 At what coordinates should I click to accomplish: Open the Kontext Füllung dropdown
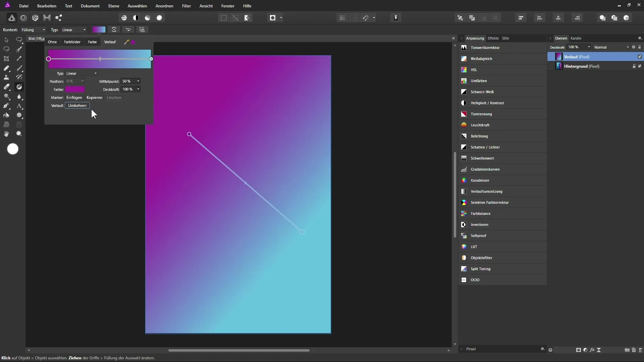[33, 30]
